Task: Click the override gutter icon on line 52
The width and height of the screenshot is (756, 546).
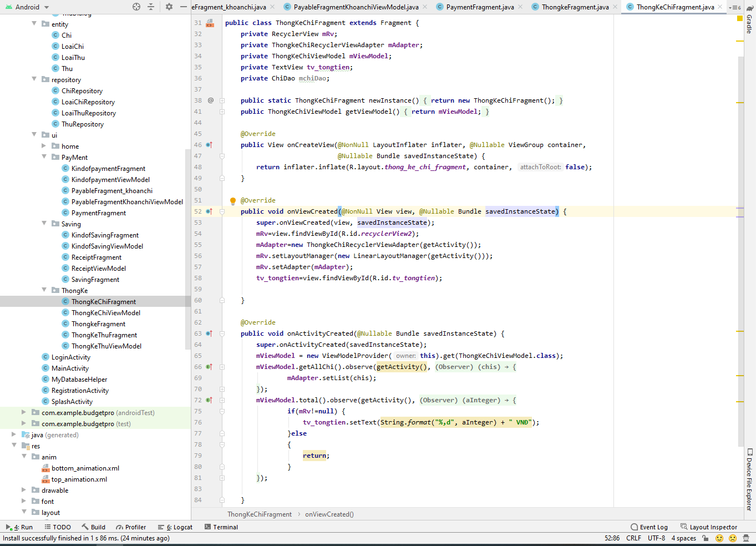Action: (209, 211)
